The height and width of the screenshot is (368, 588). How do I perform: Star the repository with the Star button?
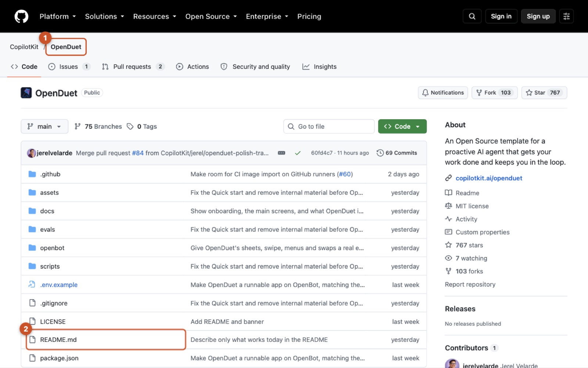(x=544, y=93)
